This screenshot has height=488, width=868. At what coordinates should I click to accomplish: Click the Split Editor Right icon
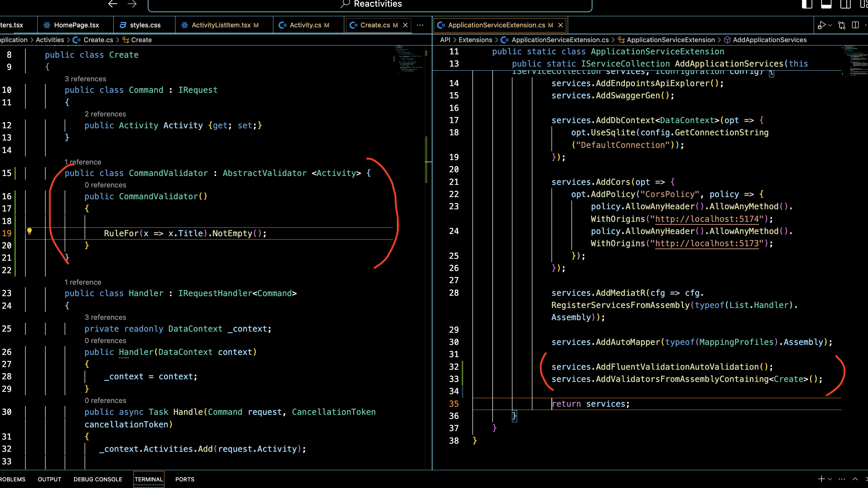click(x=855, y=25)
